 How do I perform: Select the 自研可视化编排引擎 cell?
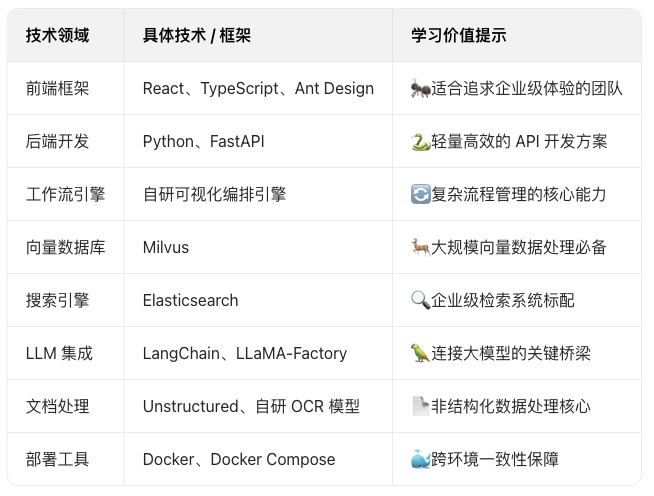click(214, 194)
